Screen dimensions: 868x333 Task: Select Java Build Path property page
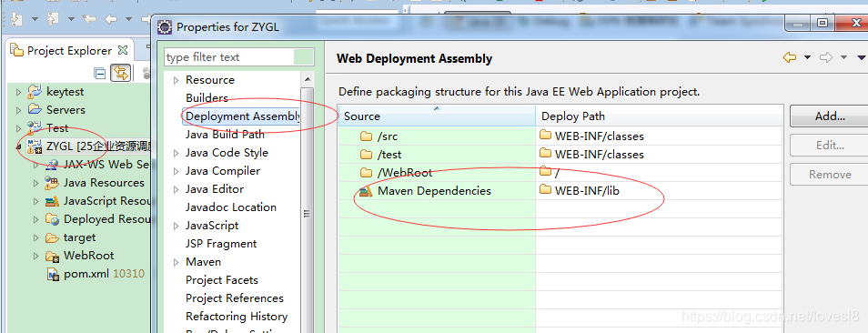pyautogui.click(x=226, y=135)
